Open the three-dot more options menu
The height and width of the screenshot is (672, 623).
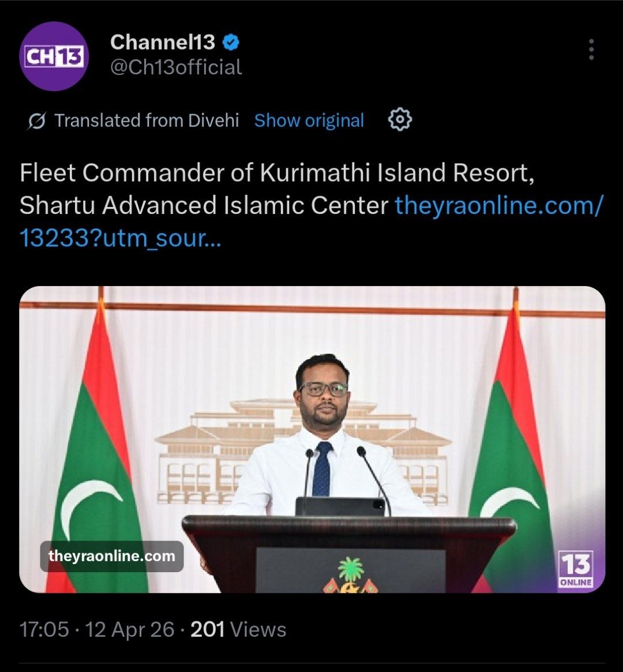point(591,50)
